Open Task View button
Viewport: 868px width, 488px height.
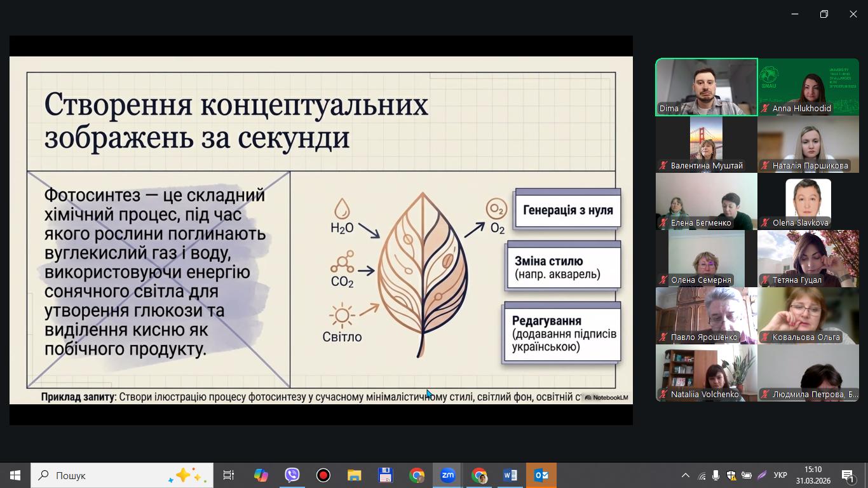(229, 475)
